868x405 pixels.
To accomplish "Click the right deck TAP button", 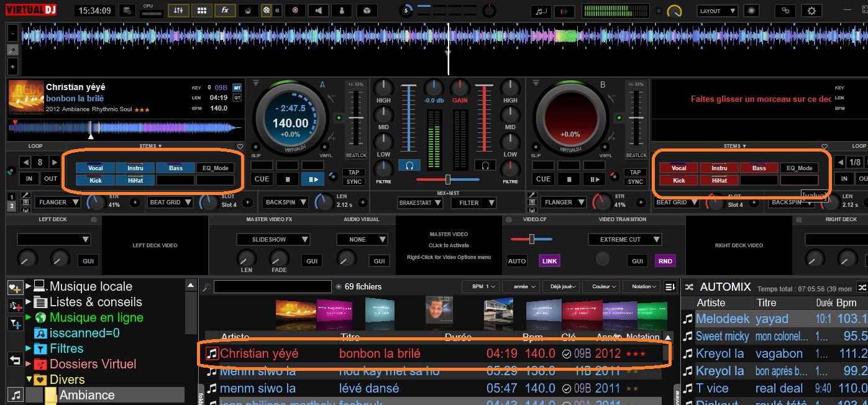I will 635,173.
